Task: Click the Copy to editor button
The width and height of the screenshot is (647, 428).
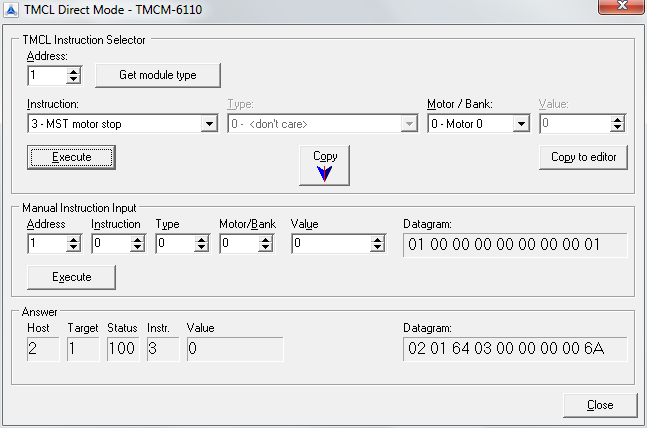Action: (589, 157)
